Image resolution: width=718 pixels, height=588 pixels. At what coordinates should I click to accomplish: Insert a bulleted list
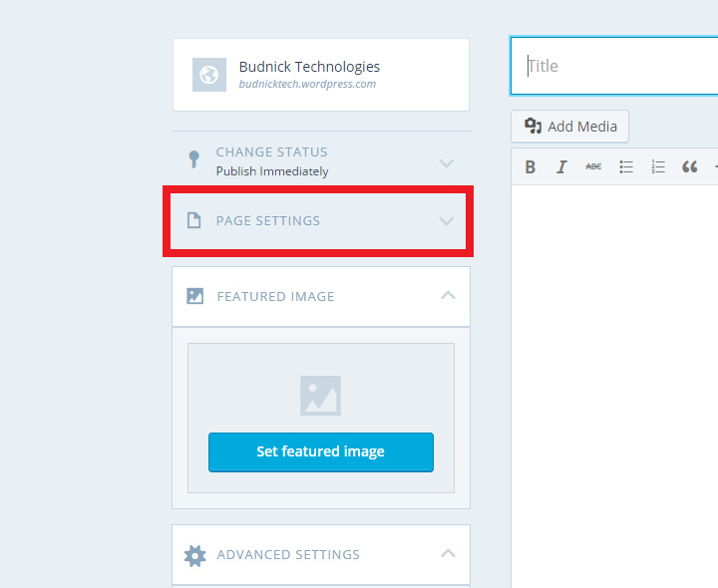[x=626, y=167]
